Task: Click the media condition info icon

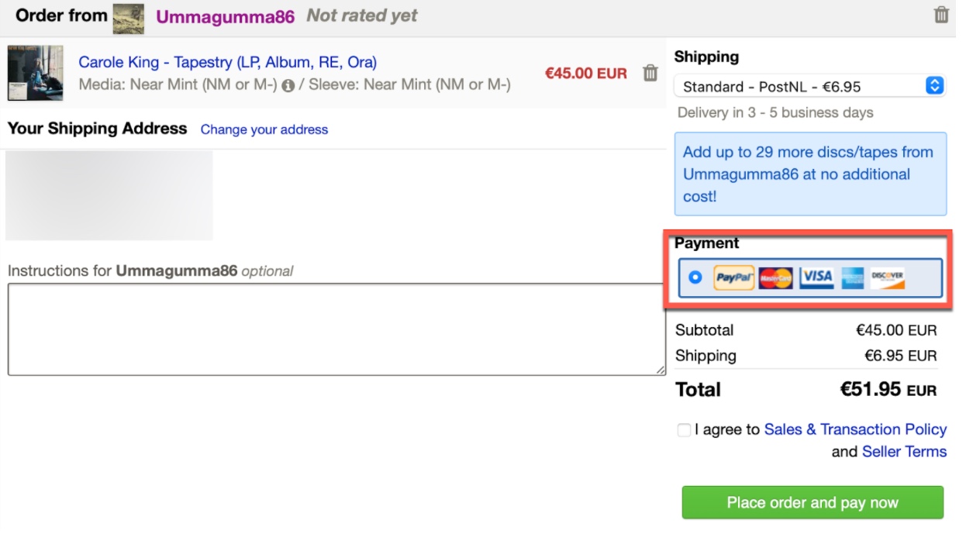Action: [288, 85]
